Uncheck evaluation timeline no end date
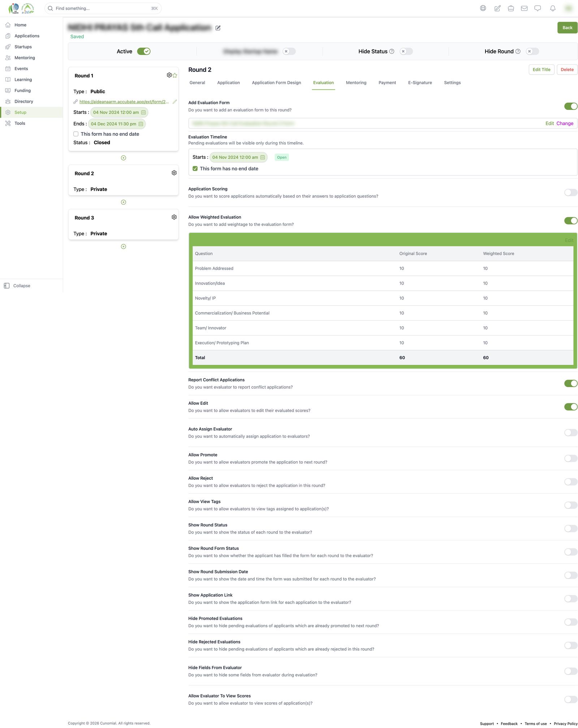578x728 pixels. pyautogui.click(x=195, y=168)
